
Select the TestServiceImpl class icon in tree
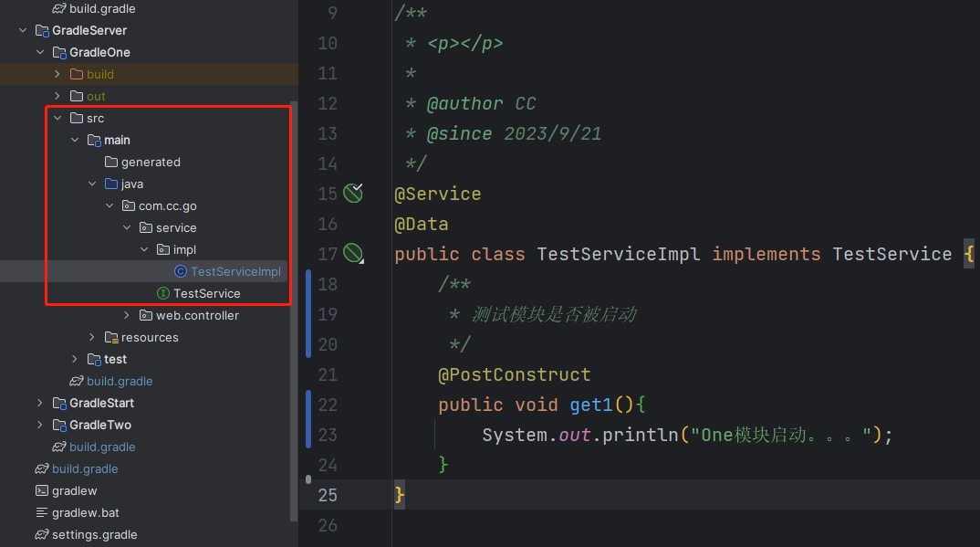pyautogui.click(x=181, y=271)
